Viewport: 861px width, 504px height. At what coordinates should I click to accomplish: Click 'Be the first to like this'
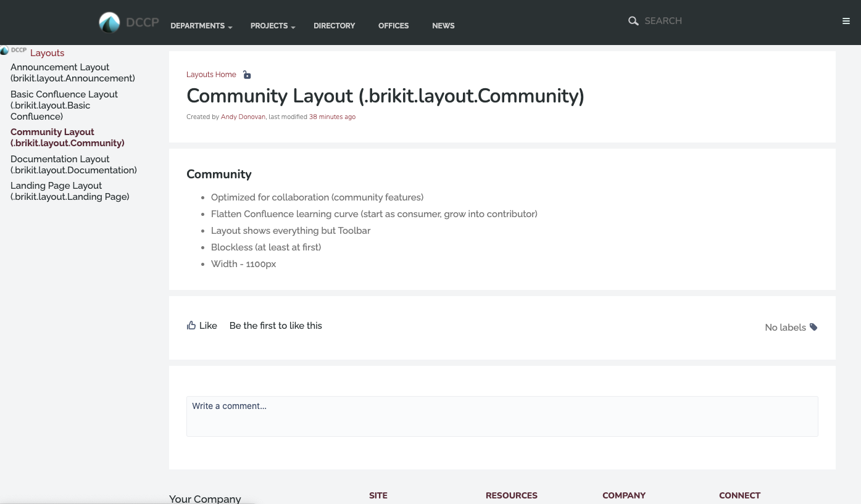point(275,326)
